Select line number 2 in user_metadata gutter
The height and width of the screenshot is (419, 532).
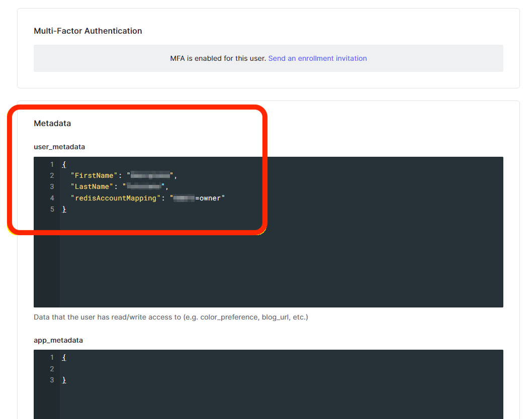52,175
